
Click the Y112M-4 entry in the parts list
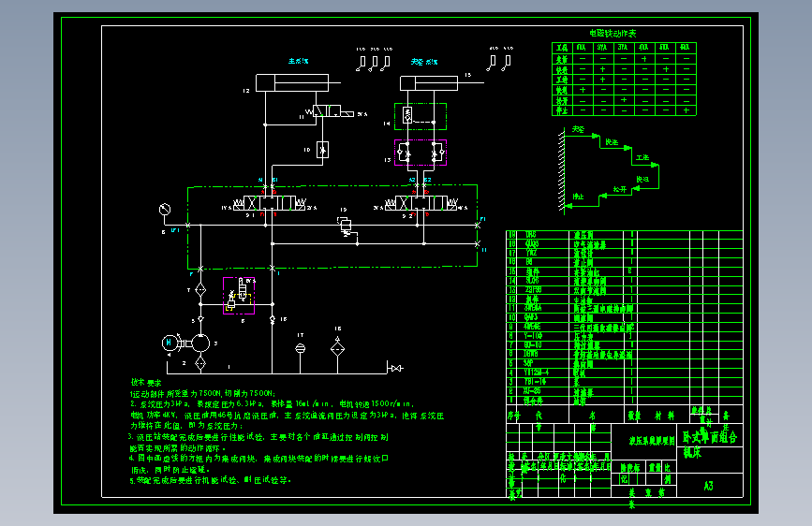click(x=535, y=373)
